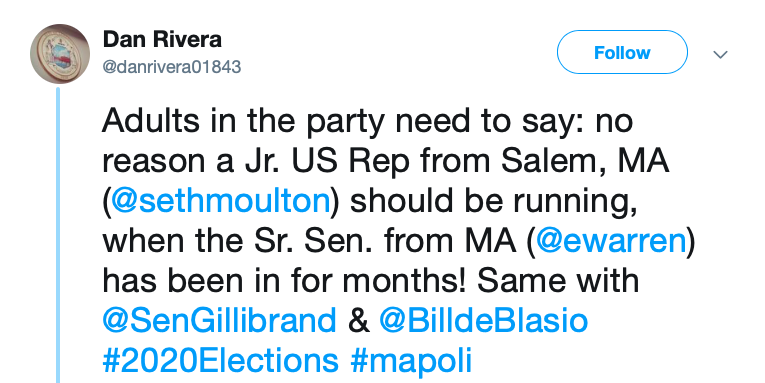Open Dan Rivera's round profile avatar
The image size is (765, 383).
tap(60, 54)
